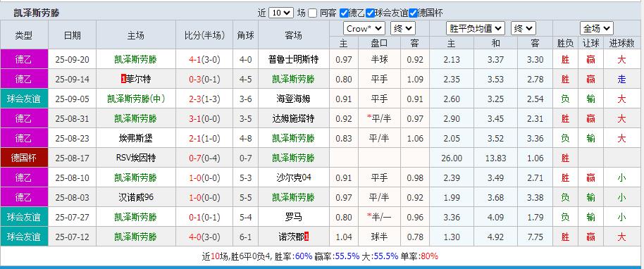Open the recent matches count dropdown showing 10
Image resolution: width=644 pixels, height=269 pixels.
[x=281, y=13]
